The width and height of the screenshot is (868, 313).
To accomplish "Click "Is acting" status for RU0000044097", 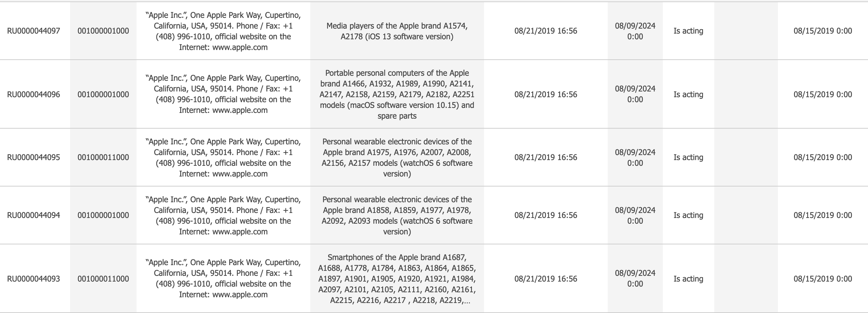I will pos(688,31).
